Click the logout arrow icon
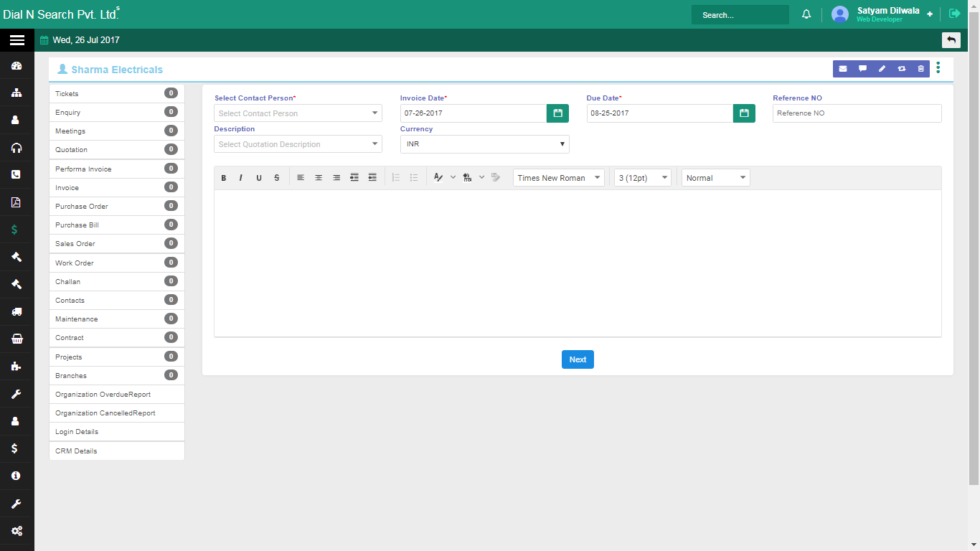The width and height of the screenshot is (980, 551). point(954,14)
